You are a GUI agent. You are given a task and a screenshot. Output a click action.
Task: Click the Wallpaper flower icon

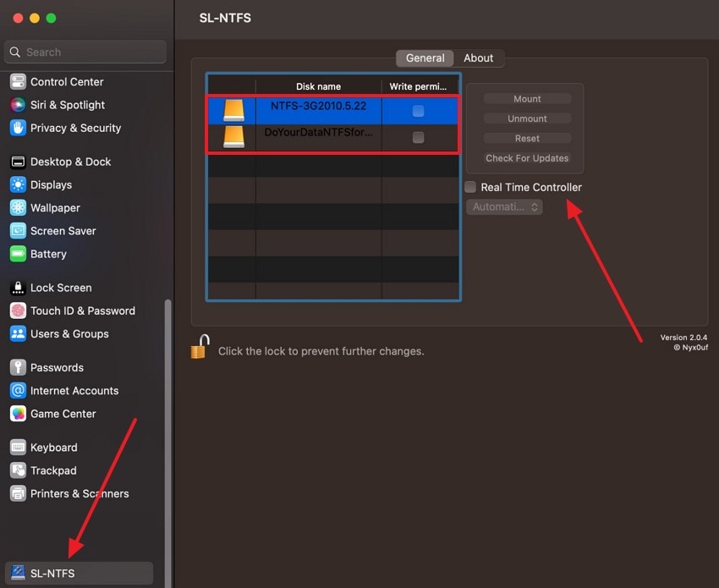pos(18,208)
